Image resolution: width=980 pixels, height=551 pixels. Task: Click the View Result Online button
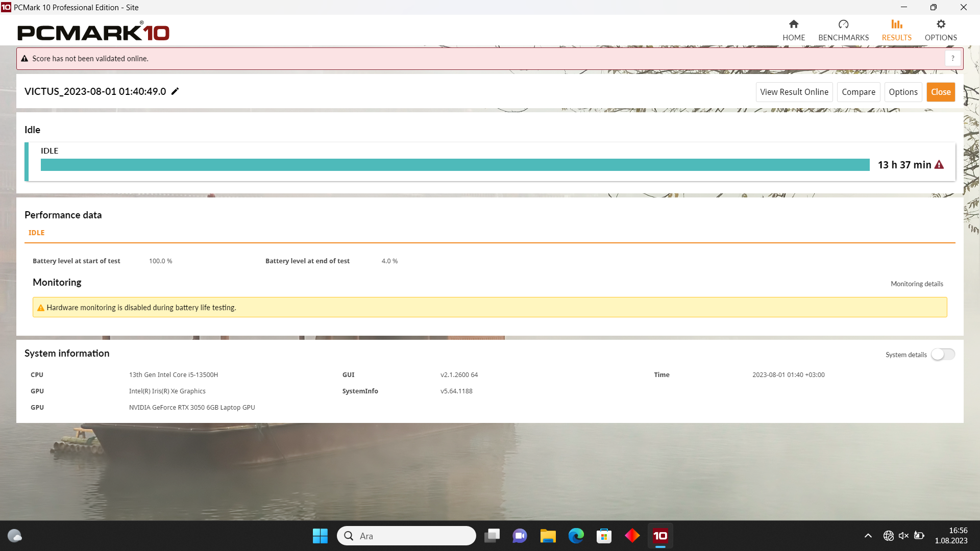[x=794, y=92]
